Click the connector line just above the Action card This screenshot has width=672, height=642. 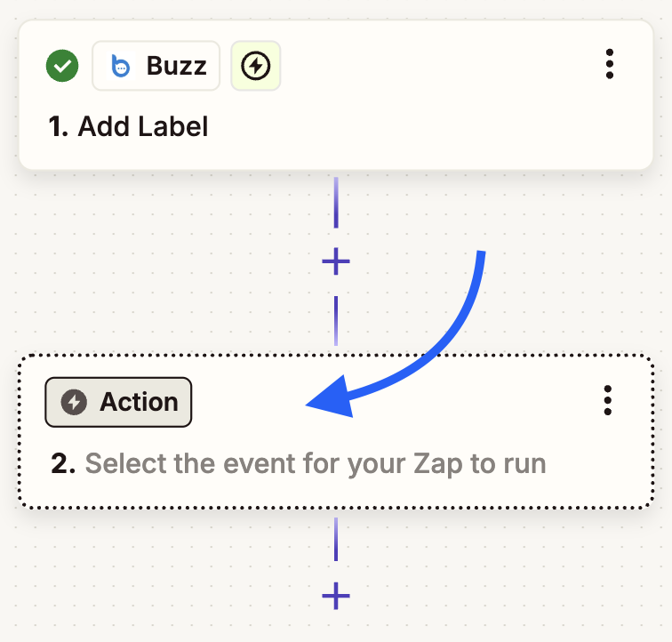tap(335, 320)
